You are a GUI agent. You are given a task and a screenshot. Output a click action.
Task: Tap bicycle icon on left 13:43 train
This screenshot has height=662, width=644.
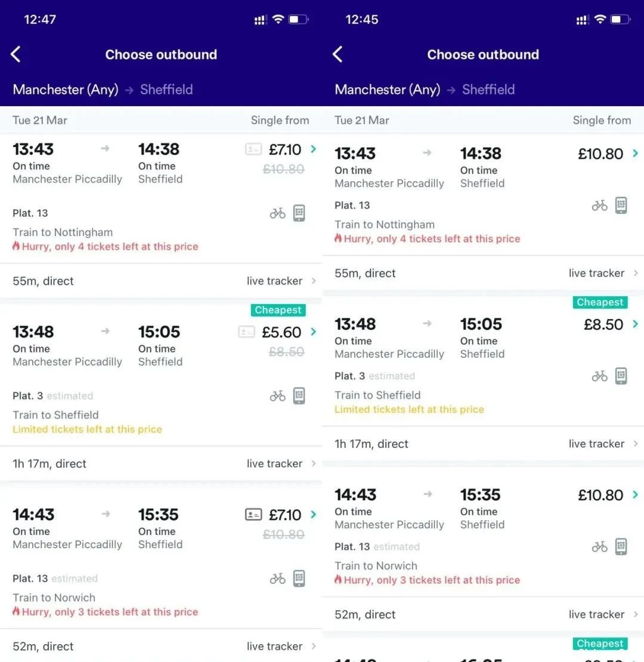click(278, 213)
